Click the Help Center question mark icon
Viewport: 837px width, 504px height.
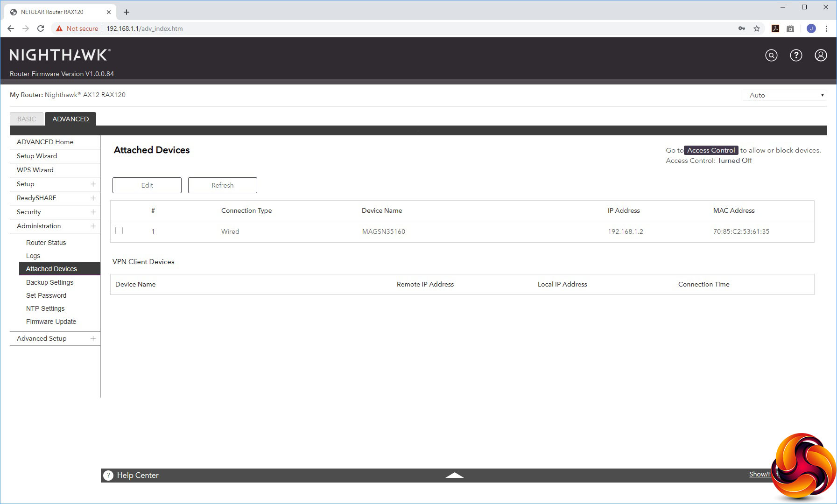click(x=108, y=475)
